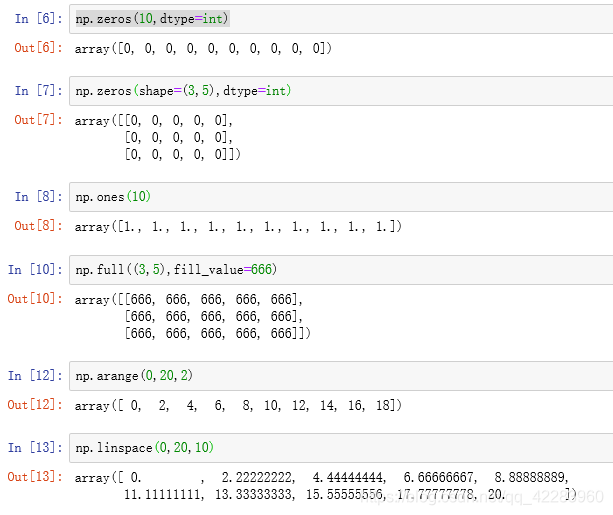This screenshot has width=613, height=515.
Task: Click the Out[10] array of 666 output
Action: (192, 316)
